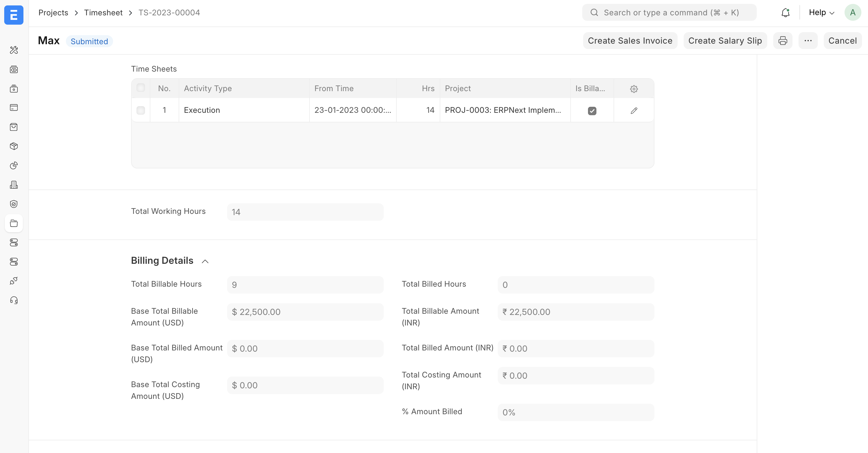
Task: Toggle the select-all checkbox in the table header
Action: click(x=141, y=88)
